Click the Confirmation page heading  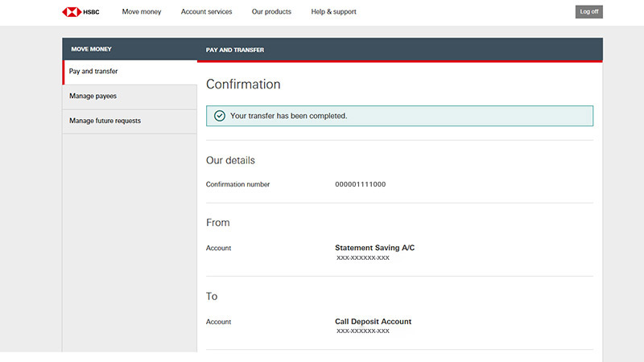click(x=243, y=84)
